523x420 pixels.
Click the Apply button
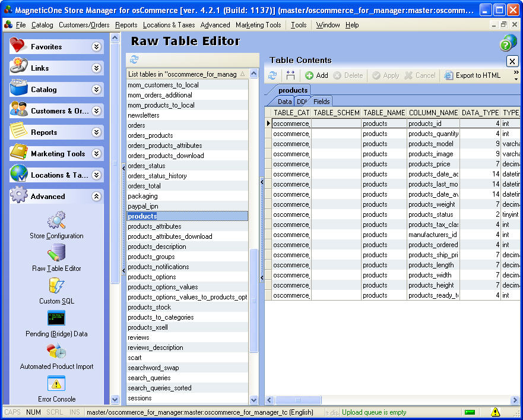[386, 75]
